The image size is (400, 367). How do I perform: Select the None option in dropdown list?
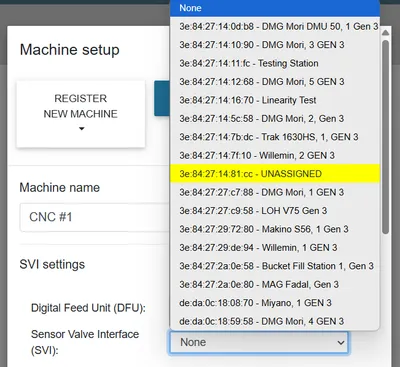[x=275, y=8]
